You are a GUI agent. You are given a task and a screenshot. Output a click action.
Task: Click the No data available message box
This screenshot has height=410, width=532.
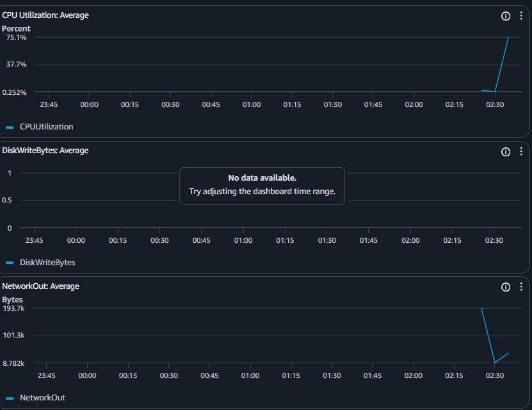coord(261,186)
